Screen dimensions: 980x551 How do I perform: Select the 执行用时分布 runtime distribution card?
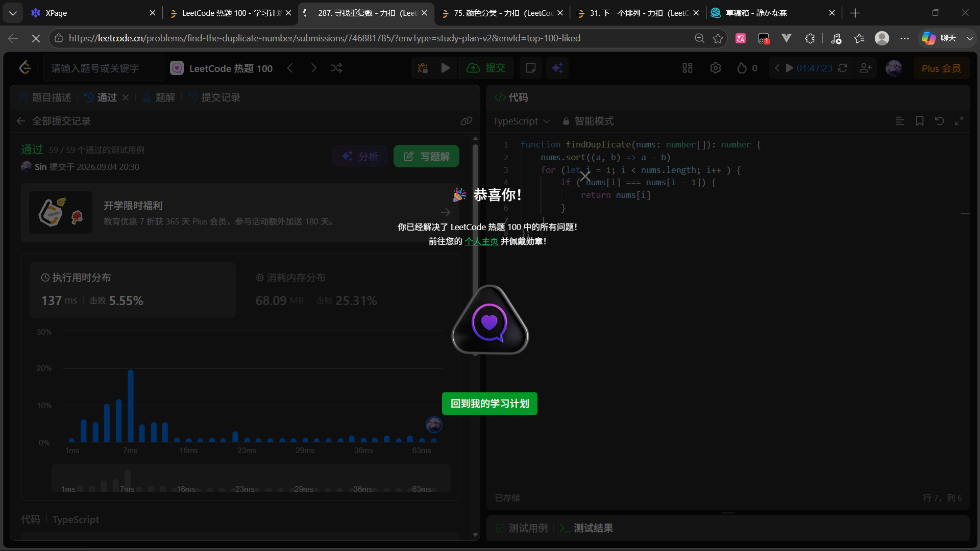pyautogui.click(x=132, y=290)
